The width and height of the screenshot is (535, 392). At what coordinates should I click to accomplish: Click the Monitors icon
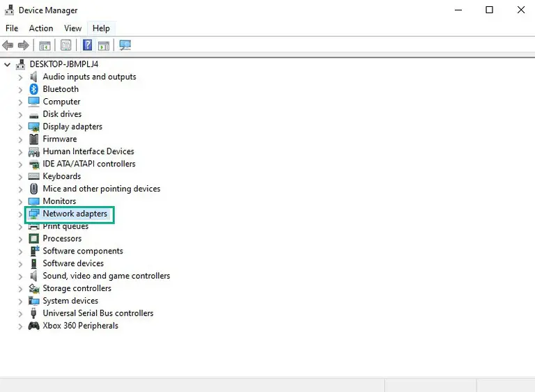tap(33, 201)
